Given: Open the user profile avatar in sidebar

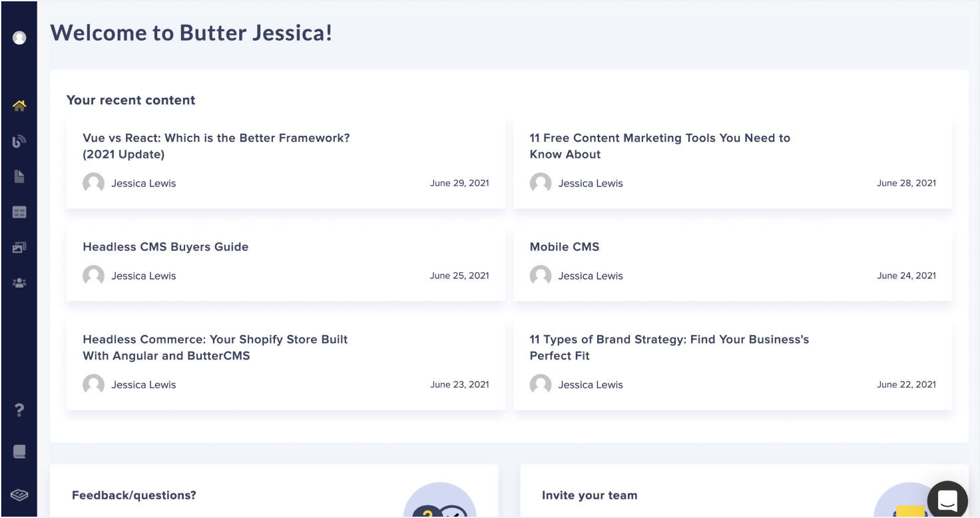Looking at the screenshot, I should [x=19, y=38].
